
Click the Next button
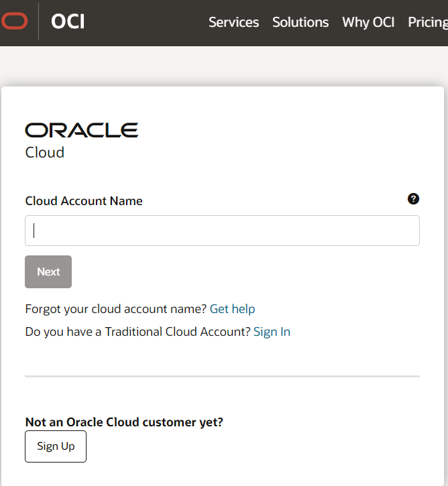48,272
